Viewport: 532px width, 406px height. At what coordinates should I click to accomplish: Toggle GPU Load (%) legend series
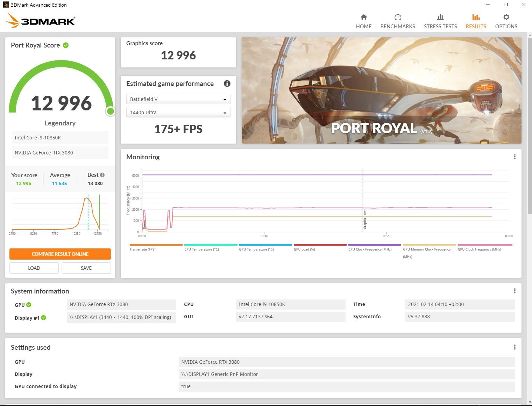[x=320, y=247]
